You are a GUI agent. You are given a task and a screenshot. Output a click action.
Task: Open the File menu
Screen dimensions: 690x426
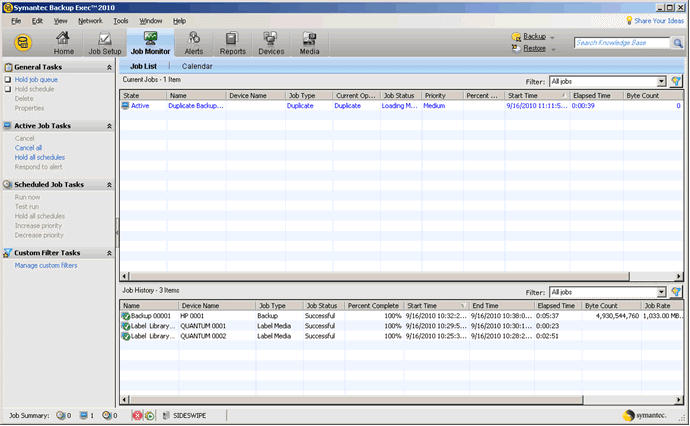[x=16, y=21]
